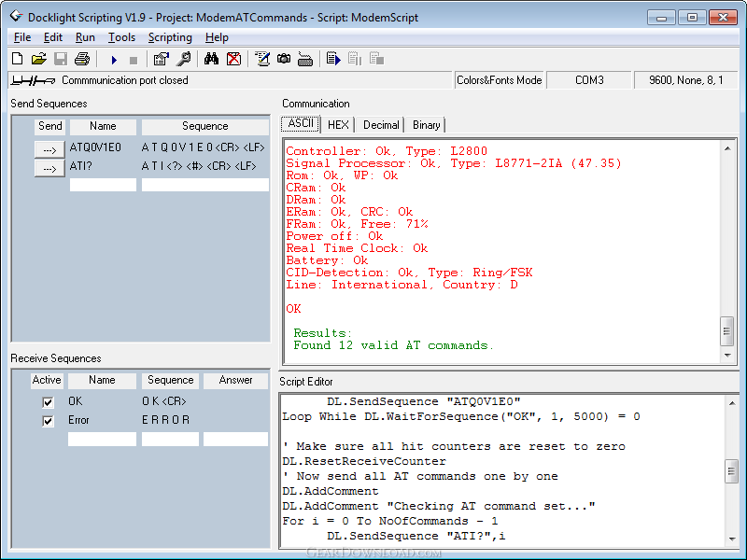747x560 pixels.
Task: Send the ATI? sequence with arrow button
Action: click(49, 168)
